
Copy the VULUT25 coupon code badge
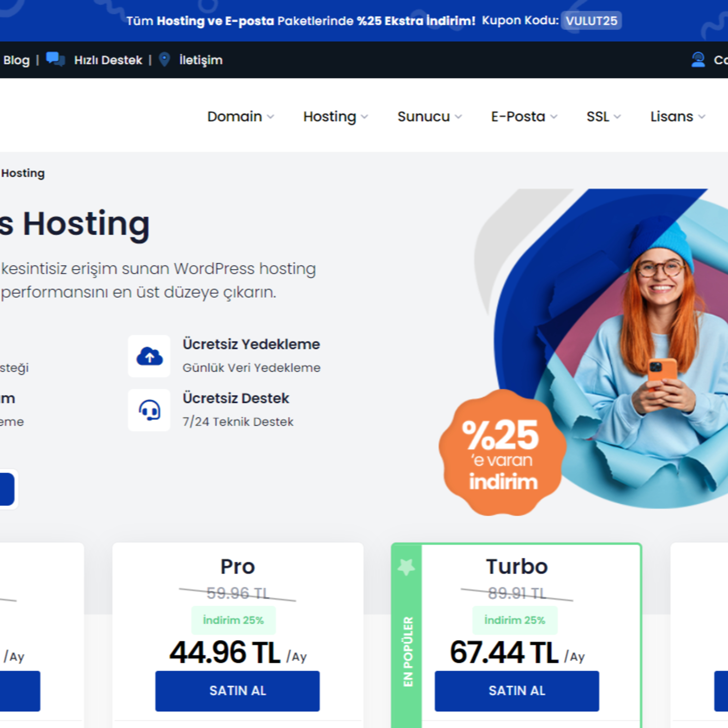pyautogui.click(x=591, y=20)
